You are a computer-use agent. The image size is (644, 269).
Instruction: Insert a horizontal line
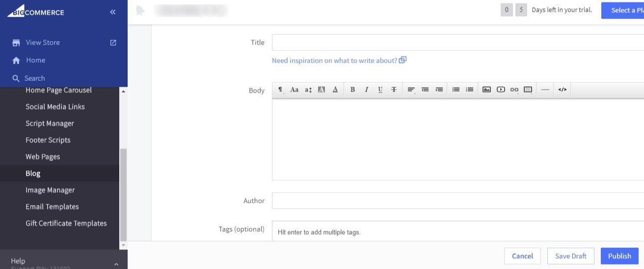545,90
